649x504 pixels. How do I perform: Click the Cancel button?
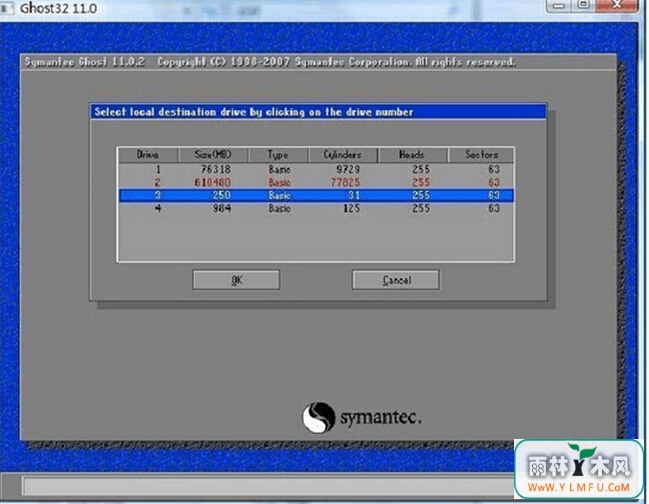pos(396,280)
